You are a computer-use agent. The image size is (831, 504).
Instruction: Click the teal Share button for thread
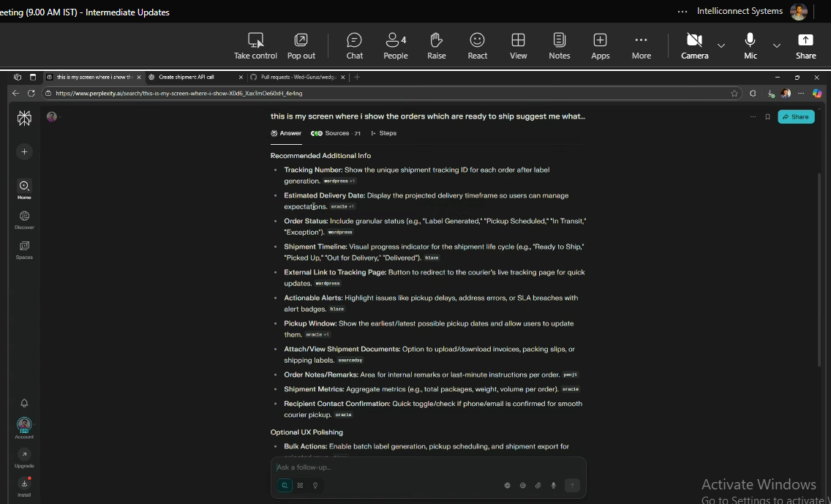tap(796, 117)
